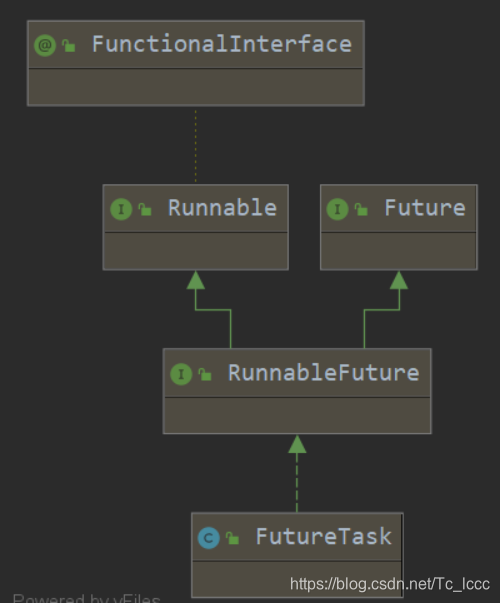Click the lock icon in Future node header

click(361, 209)
